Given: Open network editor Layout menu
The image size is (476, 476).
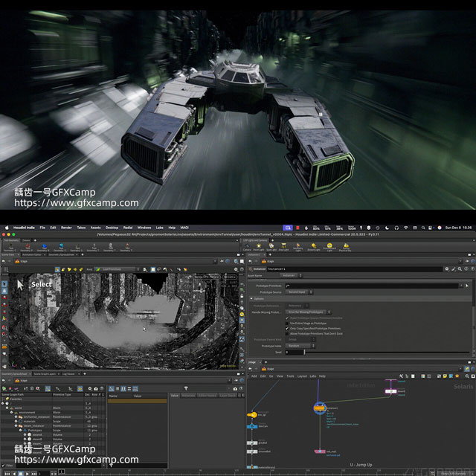Looking at the screenshot, I should point(302,376).
